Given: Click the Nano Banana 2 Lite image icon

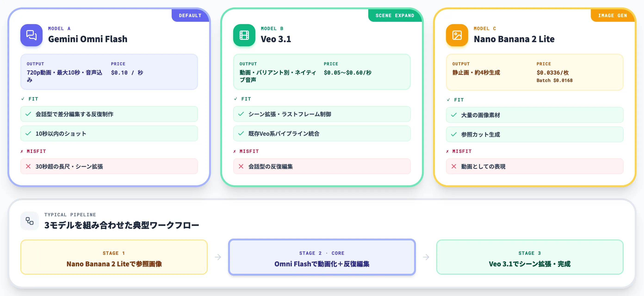Looking at the screenshot, I should pos(457,35).
